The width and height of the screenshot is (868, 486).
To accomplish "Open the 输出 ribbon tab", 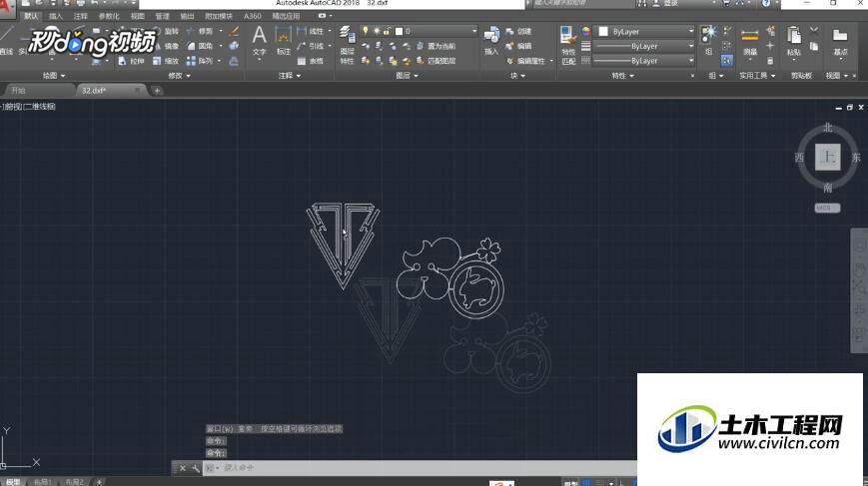I will pyautogui.click(x=187, y=16).
